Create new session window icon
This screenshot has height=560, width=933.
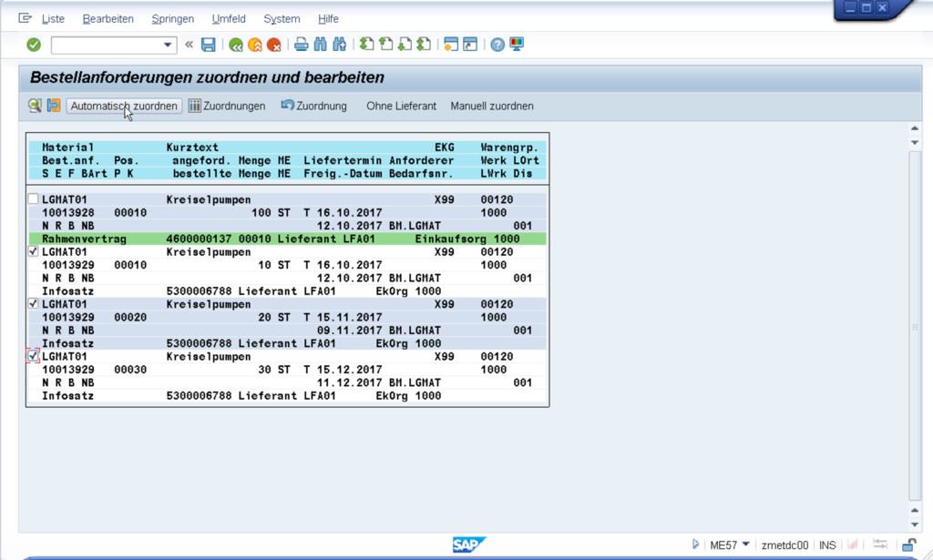click(x=451, y=45)
